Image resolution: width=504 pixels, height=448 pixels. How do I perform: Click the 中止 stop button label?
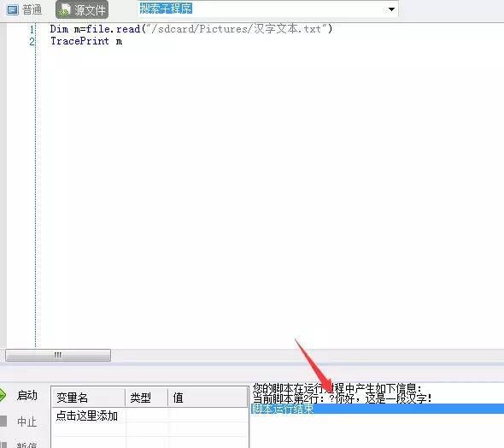[27, 421]
